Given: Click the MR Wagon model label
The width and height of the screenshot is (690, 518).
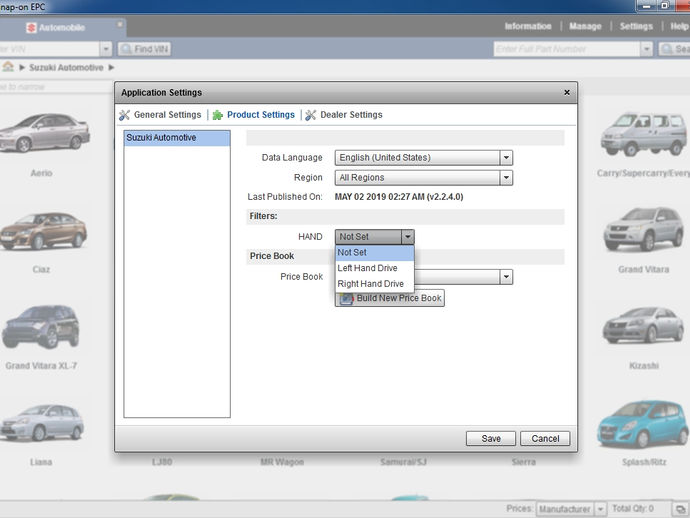Looking at the screenshot, I should click(x=282, y=462).
